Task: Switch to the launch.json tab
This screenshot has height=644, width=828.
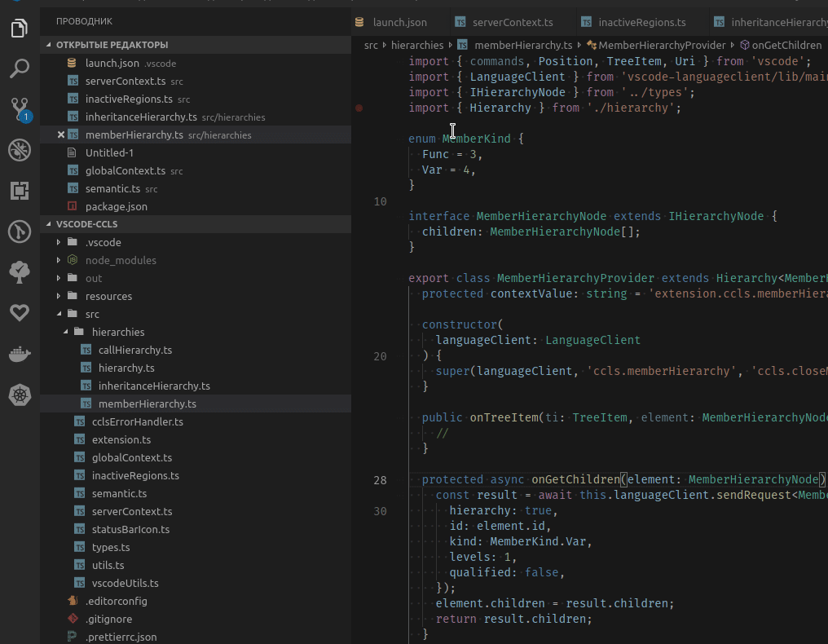Action: [399, 21]
